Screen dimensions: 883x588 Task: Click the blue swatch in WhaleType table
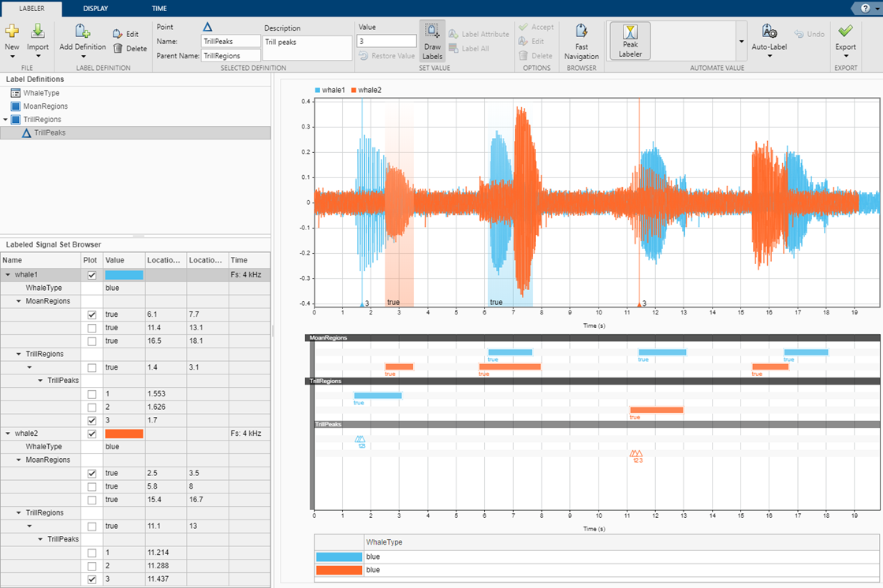click(x=338, y=557)
